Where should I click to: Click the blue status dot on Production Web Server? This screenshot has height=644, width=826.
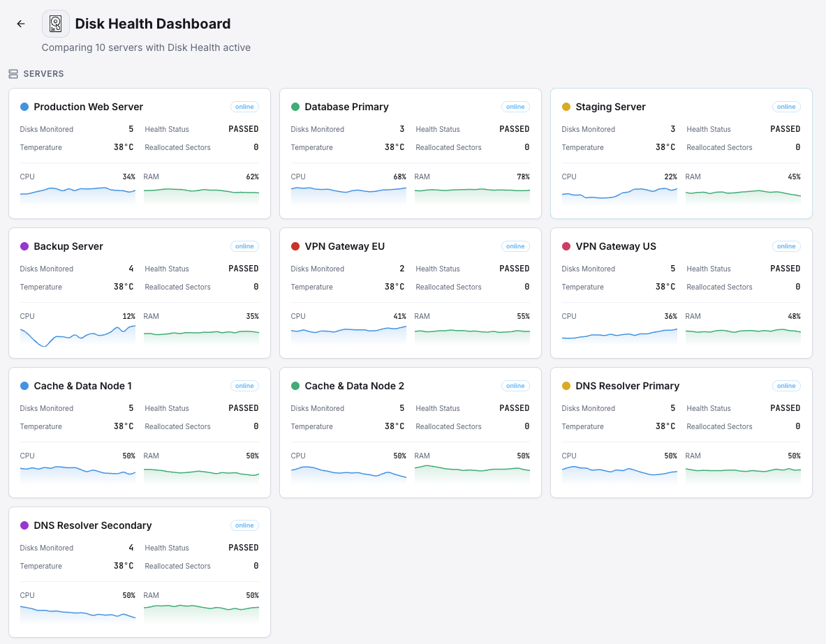(26, 106)
